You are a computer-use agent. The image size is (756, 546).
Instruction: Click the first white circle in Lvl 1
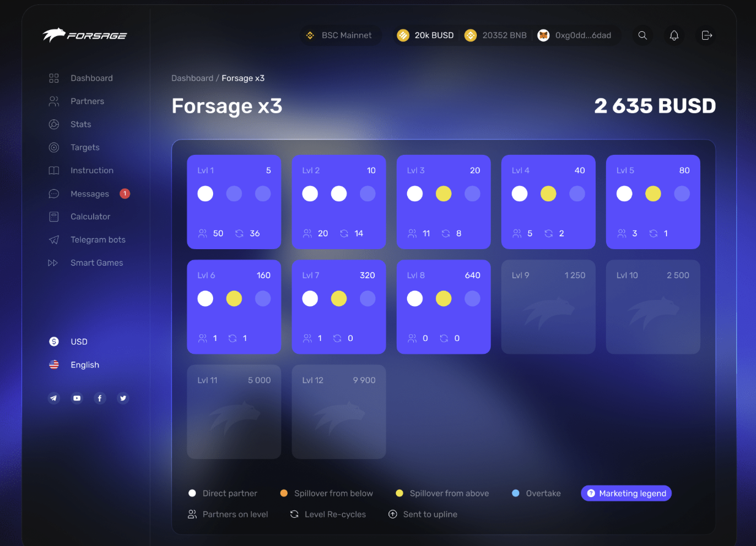(206, 194)
